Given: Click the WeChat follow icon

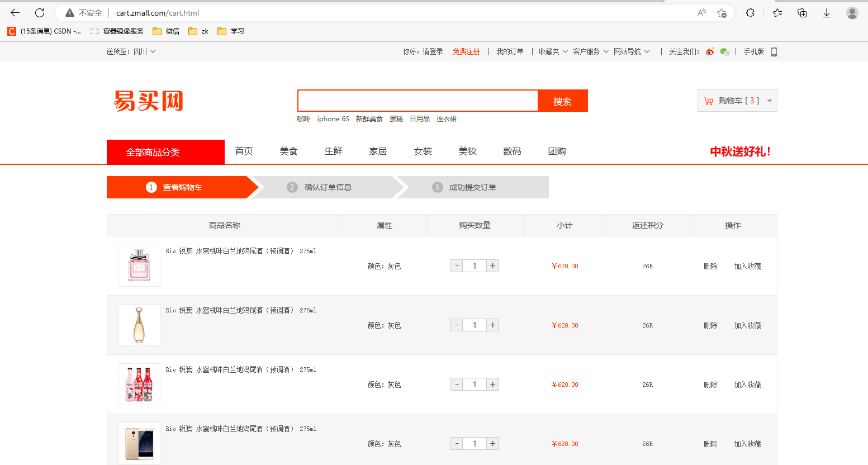Looking at the screenshot, I should (x=724, y=51).
